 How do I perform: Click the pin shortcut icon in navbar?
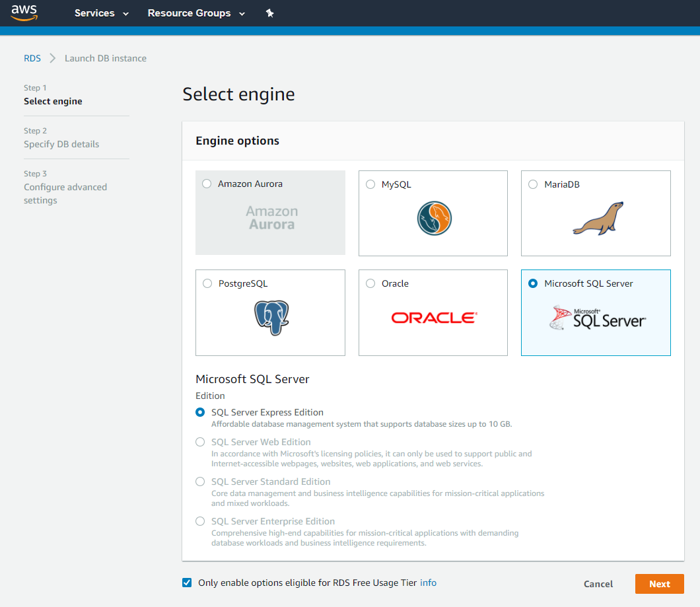click(269, 13)
